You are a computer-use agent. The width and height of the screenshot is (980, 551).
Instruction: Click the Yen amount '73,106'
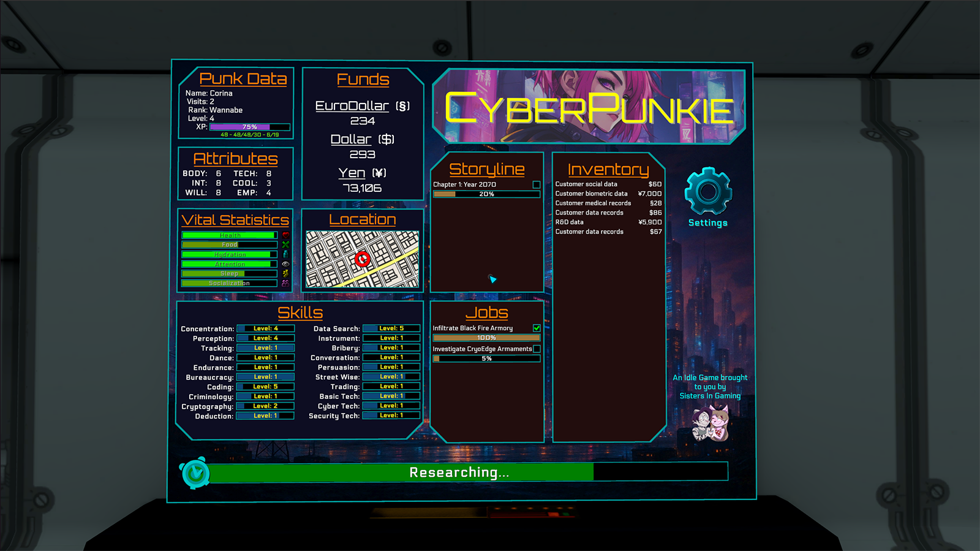[x=362, y=188]
